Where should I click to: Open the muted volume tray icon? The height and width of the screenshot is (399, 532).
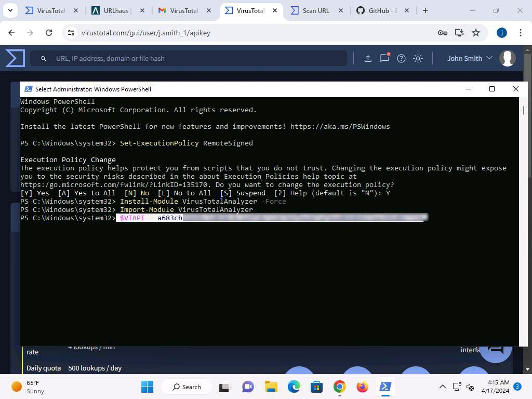(x=470, y=387)
